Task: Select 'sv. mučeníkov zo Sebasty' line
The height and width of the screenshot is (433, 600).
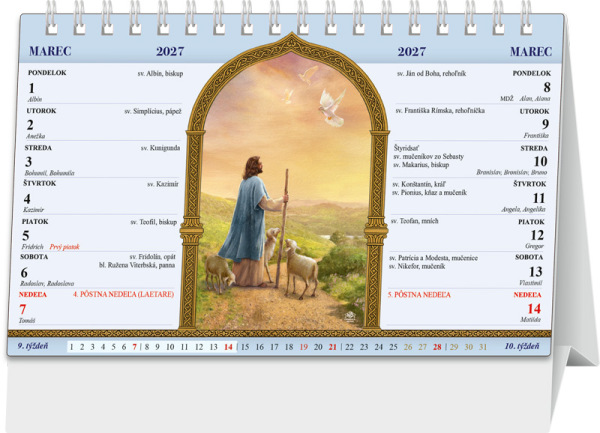Action: (x=429, y=156)
